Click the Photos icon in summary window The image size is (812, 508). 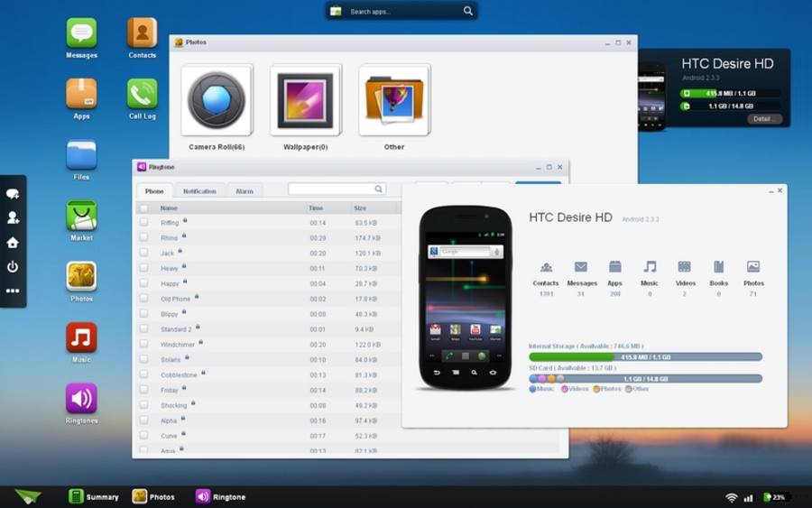(753, 267)
